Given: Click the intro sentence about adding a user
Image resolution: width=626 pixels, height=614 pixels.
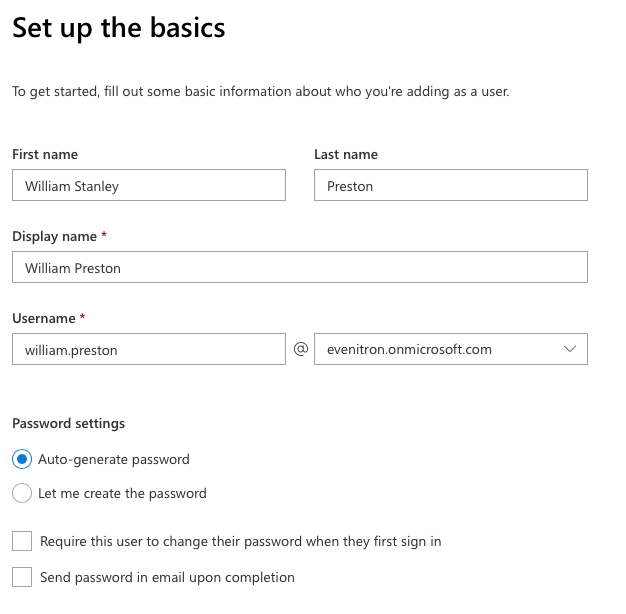Looking at the screenshot, I should tap(261, 91).
